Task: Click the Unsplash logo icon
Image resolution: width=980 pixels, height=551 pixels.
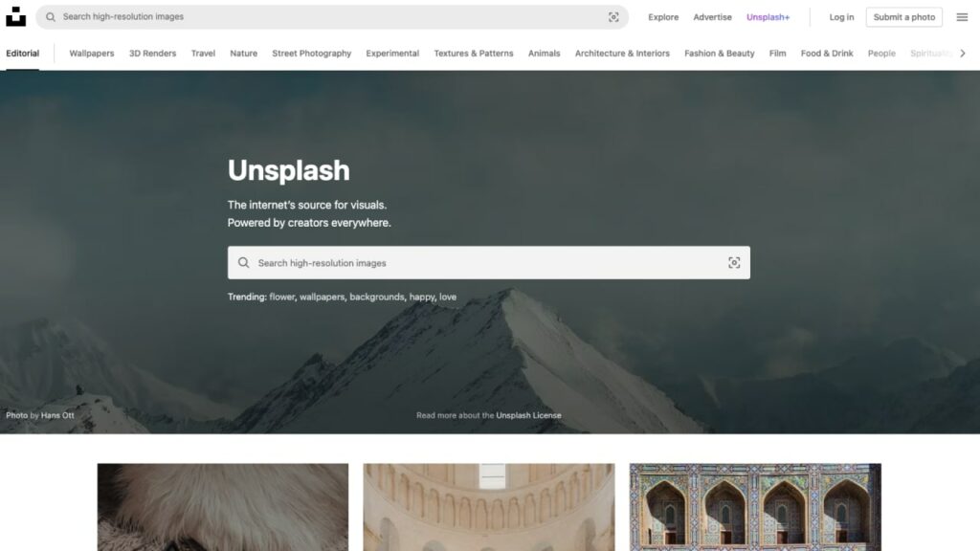Action: [15, 16]
